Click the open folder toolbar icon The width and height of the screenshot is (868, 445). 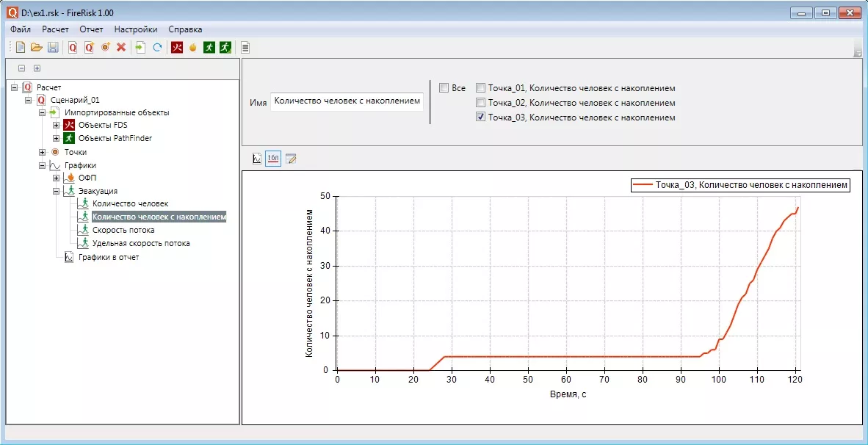(x=37, y=48)
